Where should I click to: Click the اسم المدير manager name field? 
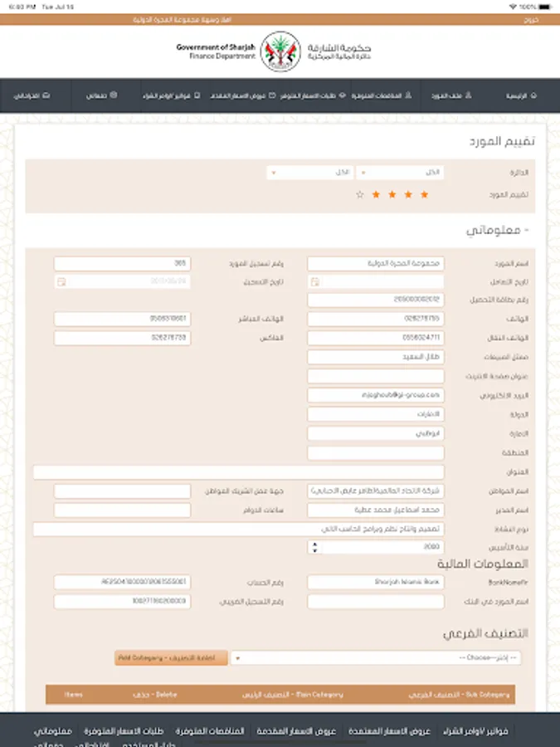click(x=376, y=510)
